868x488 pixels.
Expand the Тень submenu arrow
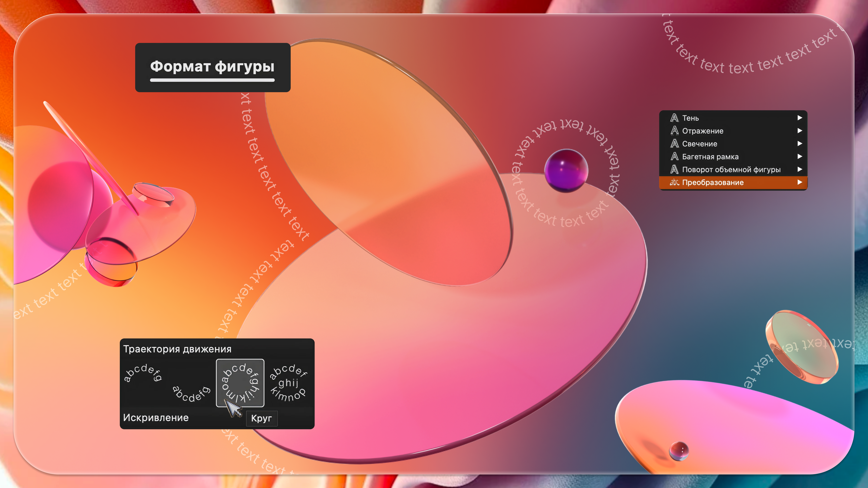[x=800, y=118]
